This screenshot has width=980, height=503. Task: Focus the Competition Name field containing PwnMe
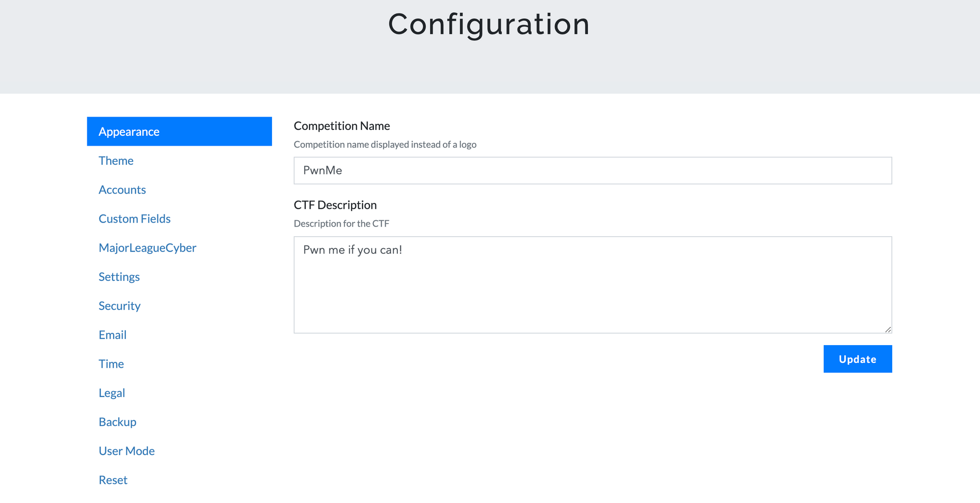[592, 171]
